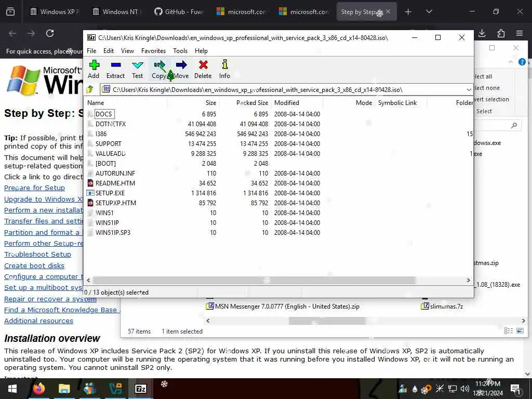Select the SETUP.EXE file icon

coord(90,193)
